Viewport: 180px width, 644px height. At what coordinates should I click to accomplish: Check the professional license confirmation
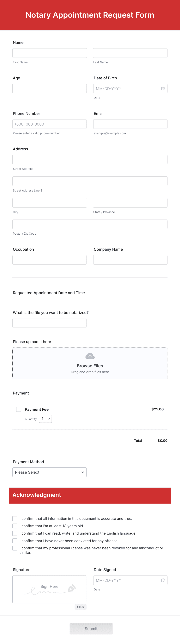pos(15,548)
